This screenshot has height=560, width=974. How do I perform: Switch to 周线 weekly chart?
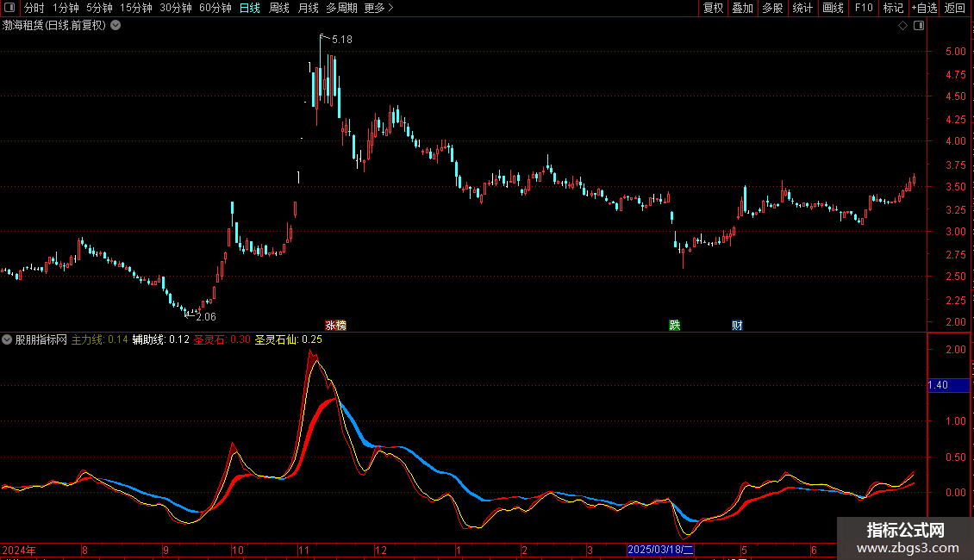[279, 8]
